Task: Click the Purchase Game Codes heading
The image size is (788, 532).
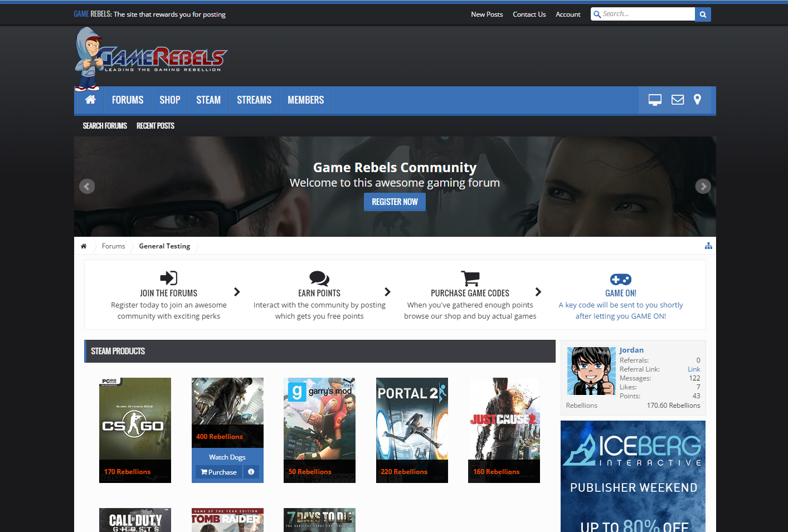Action: (470, 293)
